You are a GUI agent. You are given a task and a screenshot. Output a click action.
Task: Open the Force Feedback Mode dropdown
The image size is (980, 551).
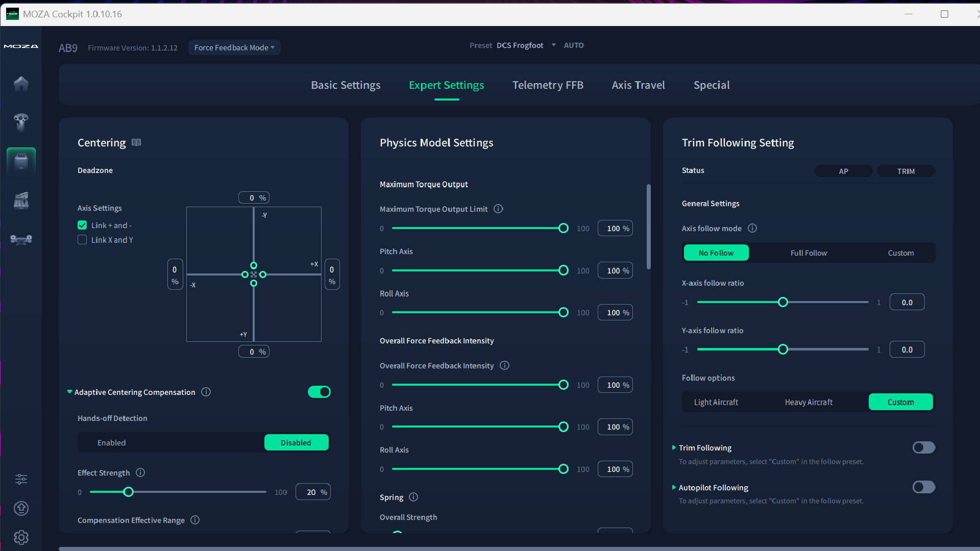point(234,47)
